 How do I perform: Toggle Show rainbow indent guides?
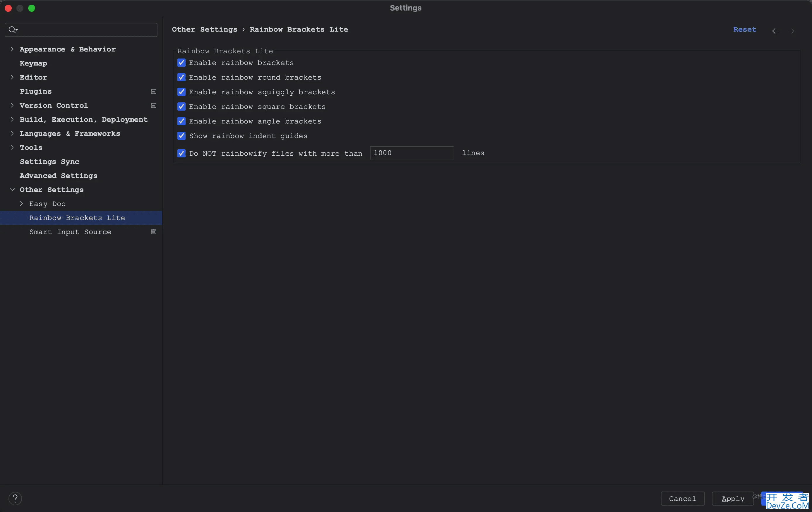(x=181, y=136)
